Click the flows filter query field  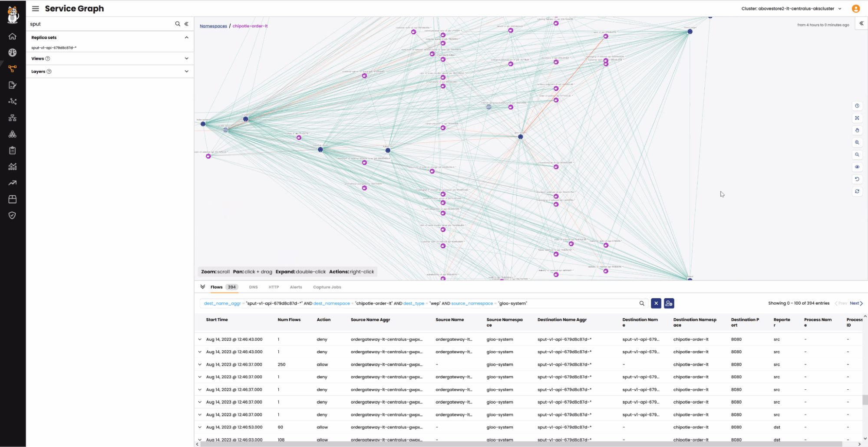pyautogui.click(x=419, y=303)
